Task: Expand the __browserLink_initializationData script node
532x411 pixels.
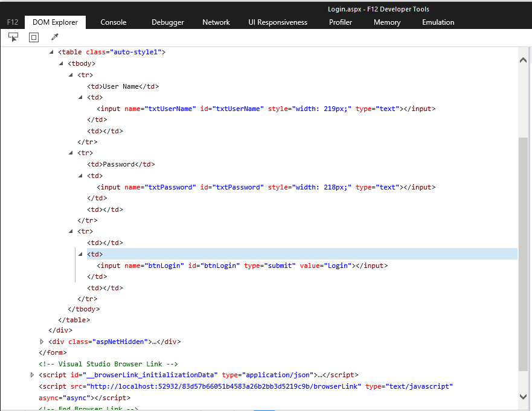Action: (32, 375)
